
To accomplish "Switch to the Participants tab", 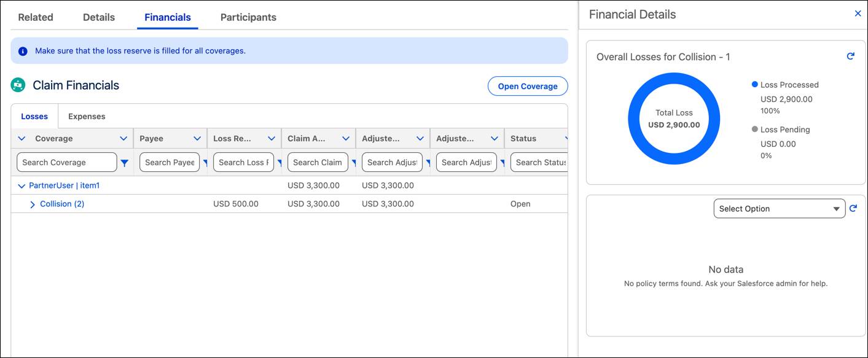I will (x=248, y=17).
